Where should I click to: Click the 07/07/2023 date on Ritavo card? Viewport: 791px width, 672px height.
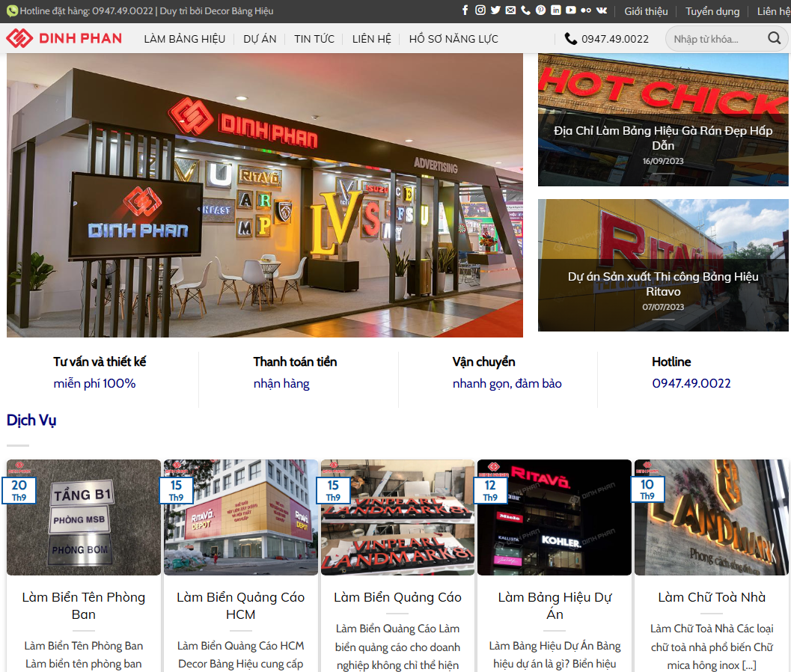(x=663, y=307)
